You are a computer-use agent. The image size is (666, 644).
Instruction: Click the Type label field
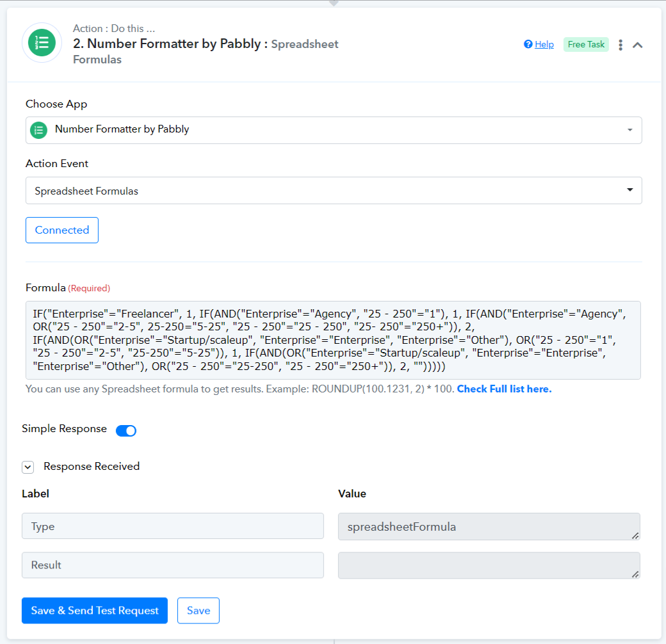point(173,526)
